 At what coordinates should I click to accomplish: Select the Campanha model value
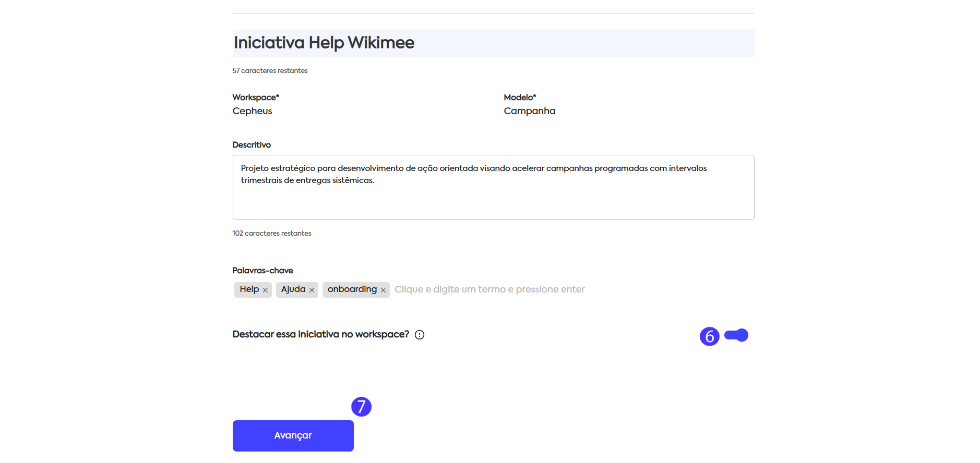(529, 111)
